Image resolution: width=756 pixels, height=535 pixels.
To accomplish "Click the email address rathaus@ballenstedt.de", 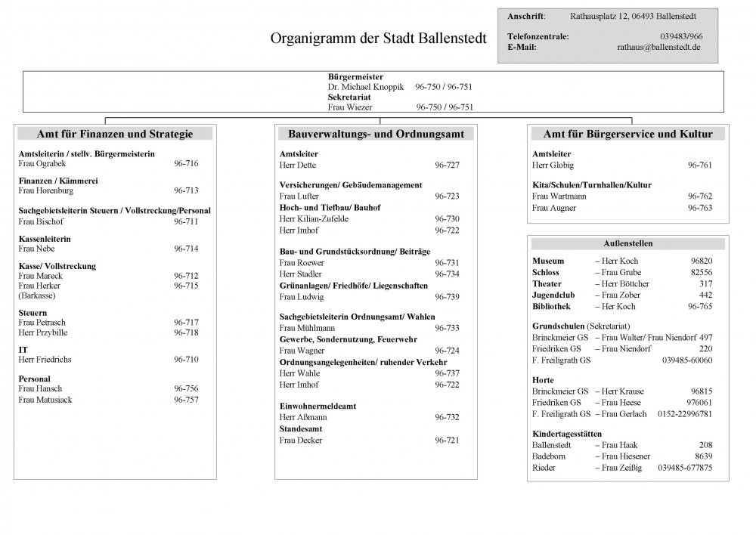I will point(658,47).
